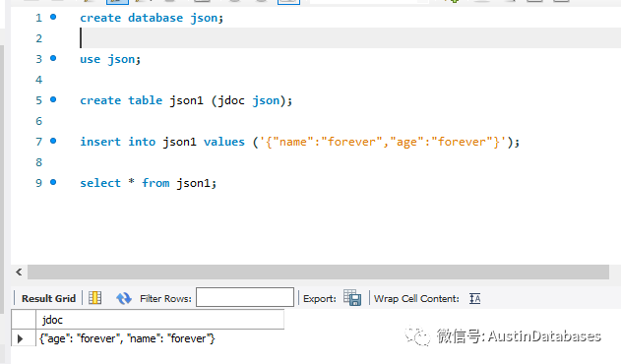The width and height of the screenshot is (621, 364).
Task: Export recordset with the save icon
Action: [352, 298]
